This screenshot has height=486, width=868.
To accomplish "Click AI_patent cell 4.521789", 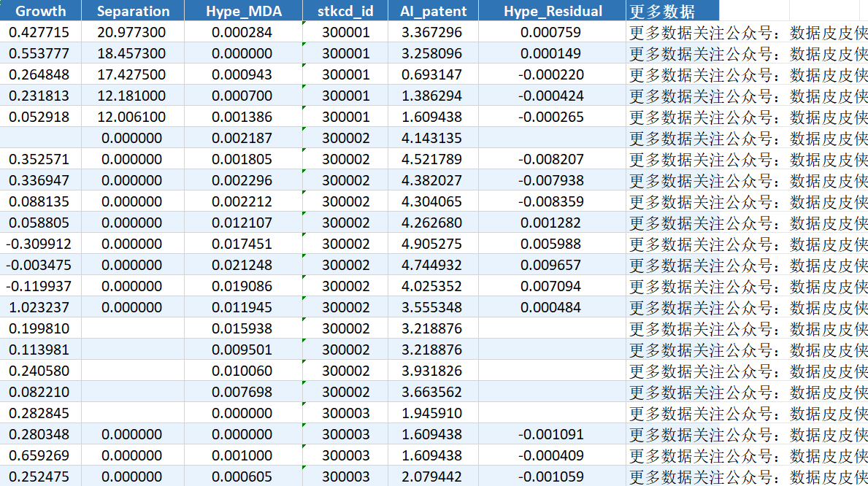I will (433, 159).
